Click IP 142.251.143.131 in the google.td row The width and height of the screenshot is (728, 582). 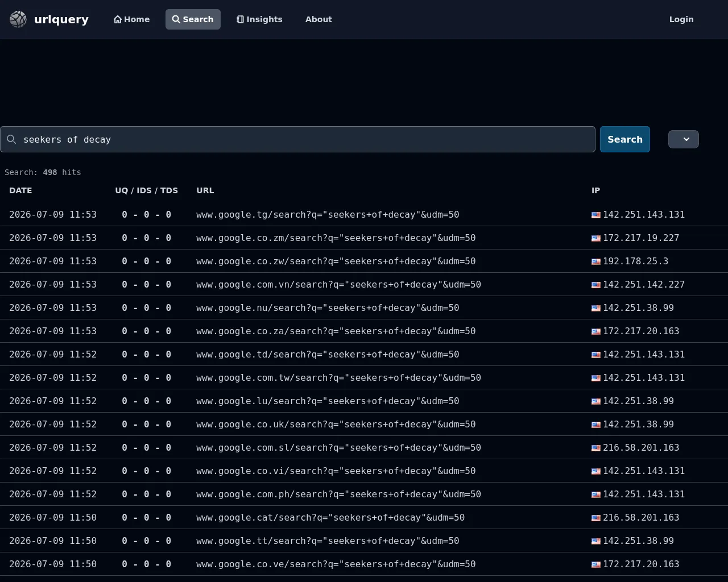(644, 355)
